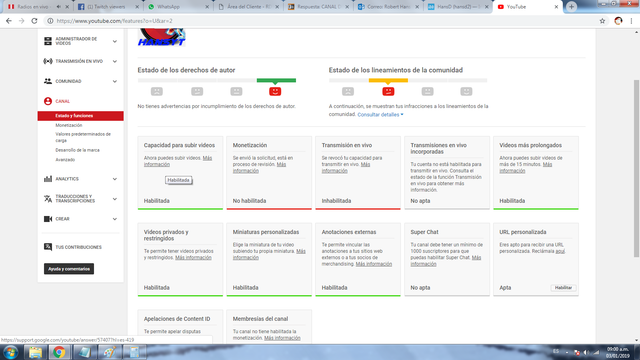
Task: Click the Tus contribuciones icon
Action: coord(48,247)
